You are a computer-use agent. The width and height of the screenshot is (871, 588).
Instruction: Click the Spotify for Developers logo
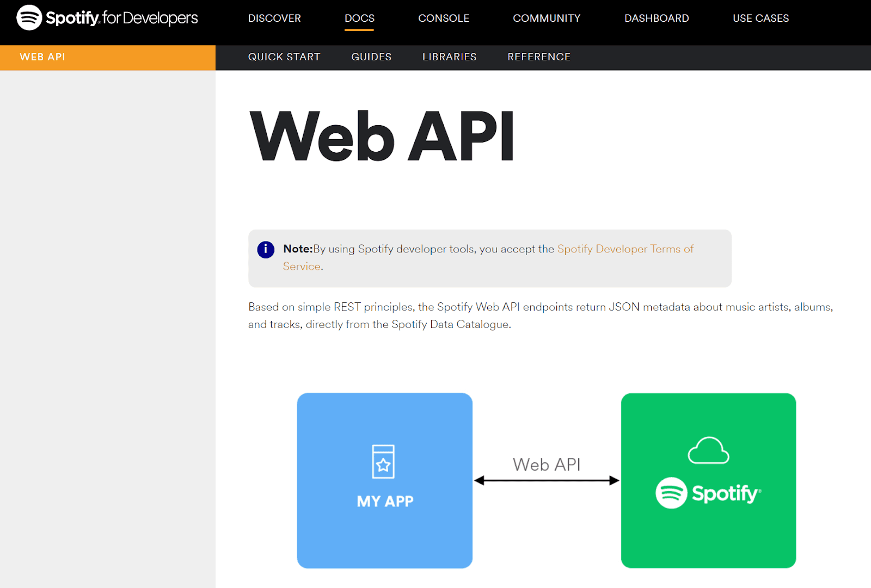[x=107, y=17]
